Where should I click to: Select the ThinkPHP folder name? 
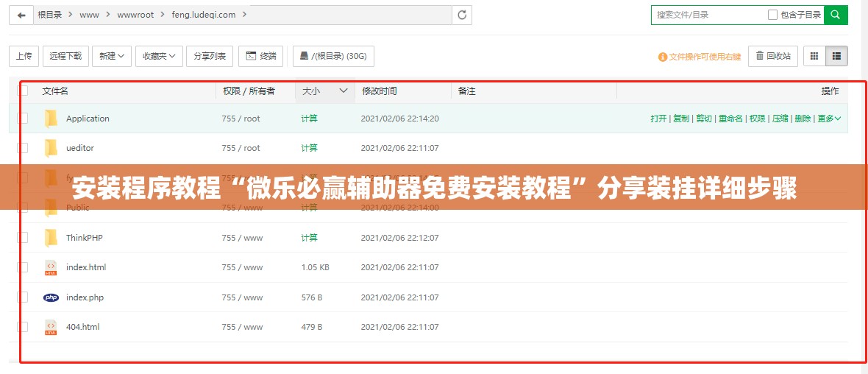[84, 238]
